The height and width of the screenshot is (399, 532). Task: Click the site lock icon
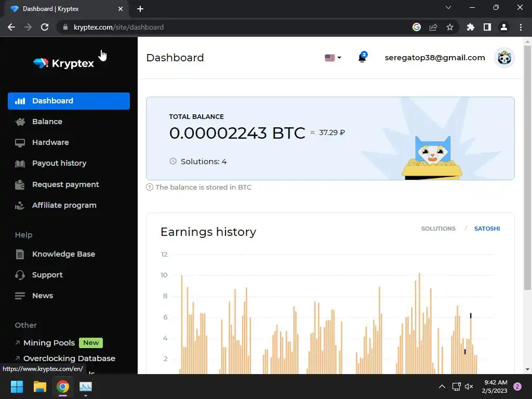pyautogui.click(x=65, y=27)
